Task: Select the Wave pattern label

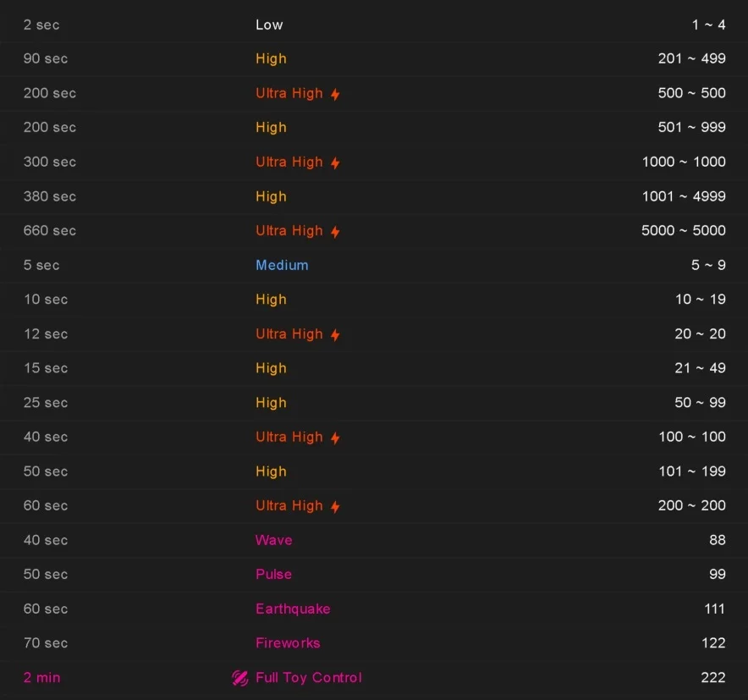Action: point(274,540)
